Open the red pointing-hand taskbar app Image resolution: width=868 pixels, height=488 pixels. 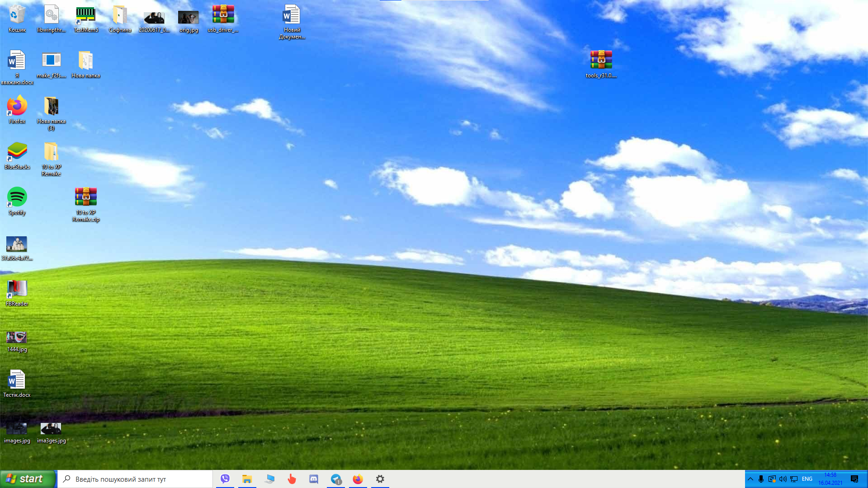[x=292, y=479]
